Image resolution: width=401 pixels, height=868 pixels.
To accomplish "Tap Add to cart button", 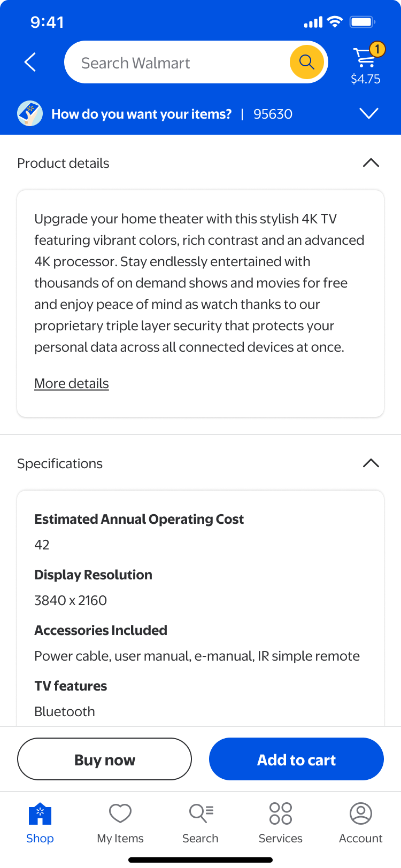I will pos(296,759).
